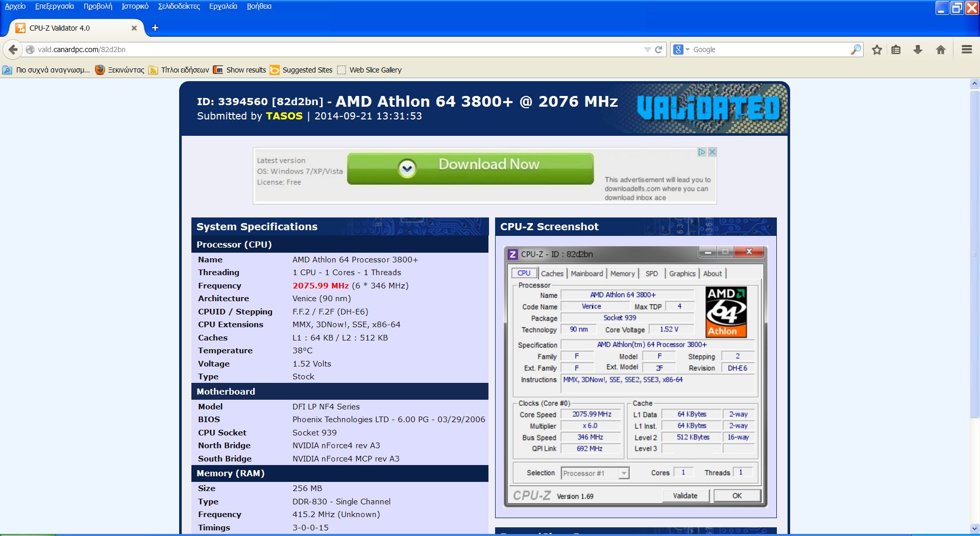The height and width of the screenshot is (536, 980).
Task: Click the Show results bookmark
Action: [x=239, y=70]
